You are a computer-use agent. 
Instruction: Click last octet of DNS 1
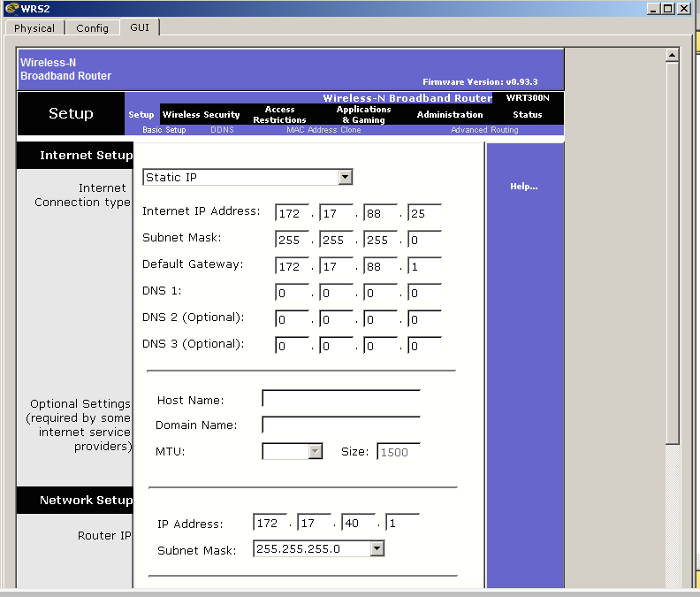[x=424, y=293]
